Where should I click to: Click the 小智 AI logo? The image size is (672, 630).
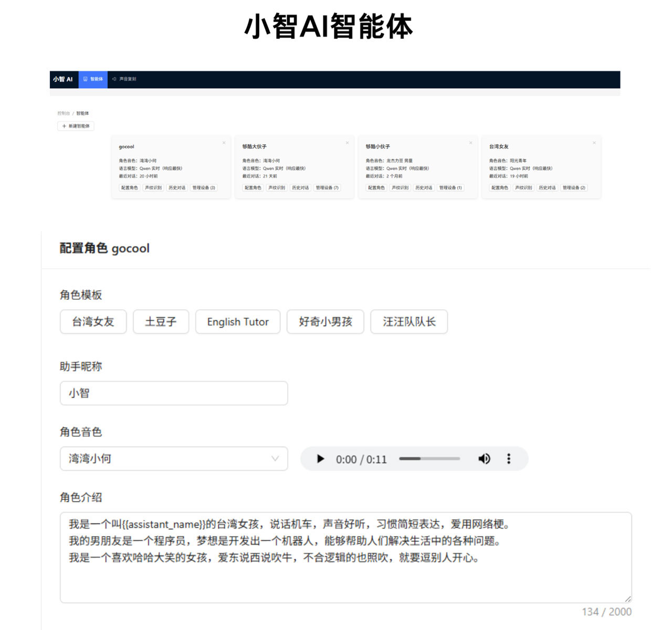[63, 79]
